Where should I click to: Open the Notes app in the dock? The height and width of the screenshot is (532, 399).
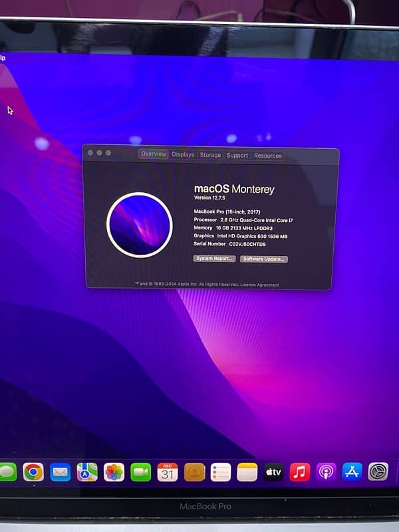tap(247, 472)
